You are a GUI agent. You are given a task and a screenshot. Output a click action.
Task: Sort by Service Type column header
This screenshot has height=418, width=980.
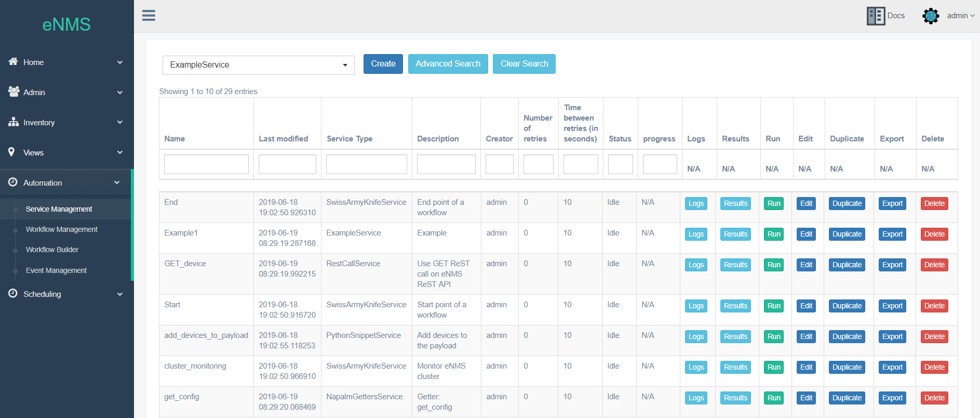pyautogui.click(x=350, y=139)
